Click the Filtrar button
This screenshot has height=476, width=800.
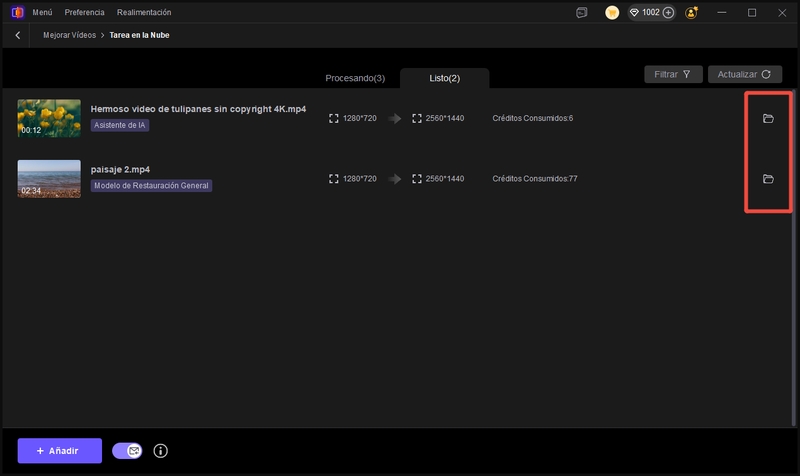673,74
